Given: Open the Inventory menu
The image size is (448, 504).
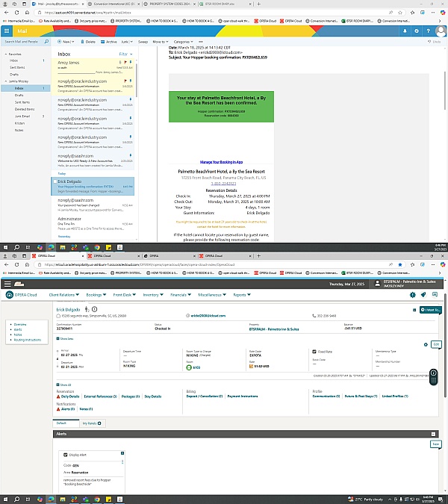Looking at the screenshot, I should point(153,295).
